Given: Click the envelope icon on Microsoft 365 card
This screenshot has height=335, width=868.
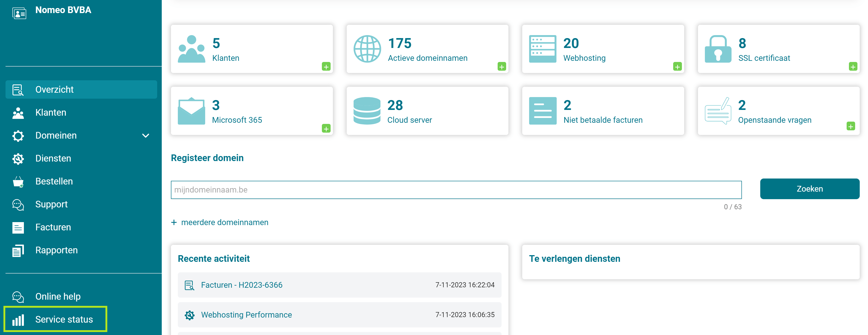Looking at the screenshot, I should point(191,111).
